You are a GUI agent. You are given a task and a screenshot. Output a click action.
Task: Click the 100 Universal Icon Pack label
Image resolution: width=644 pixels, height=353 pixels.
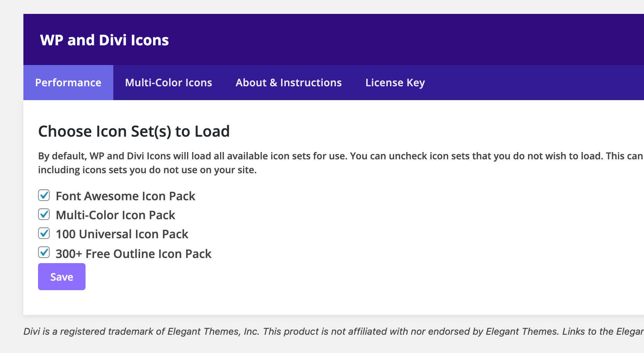[x=122, y=234]
